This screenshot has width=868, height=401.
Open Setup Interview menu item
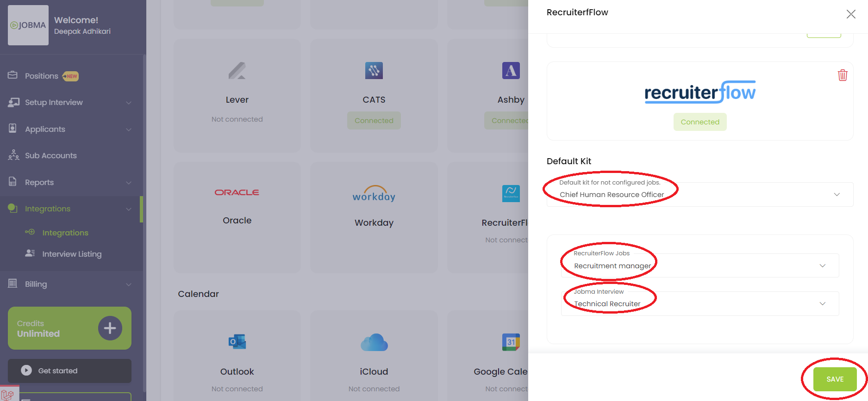point(54,102)
